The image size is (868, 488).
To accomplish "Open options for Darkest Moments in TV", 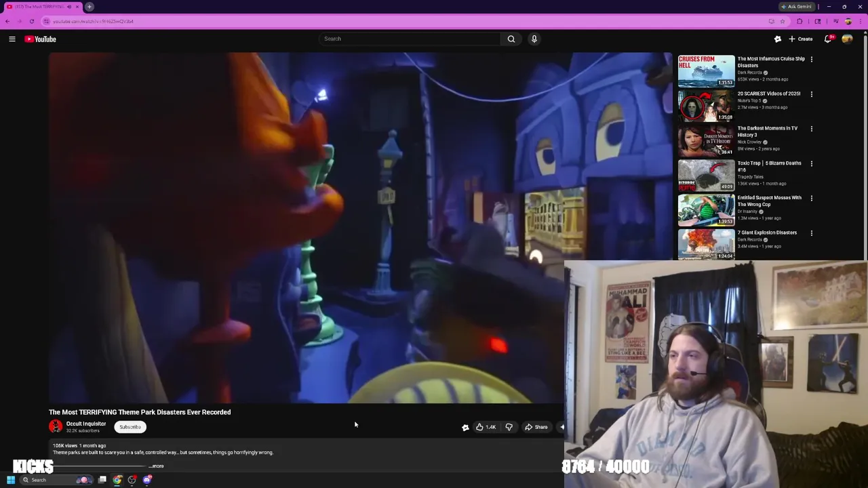I will (812, 129).
